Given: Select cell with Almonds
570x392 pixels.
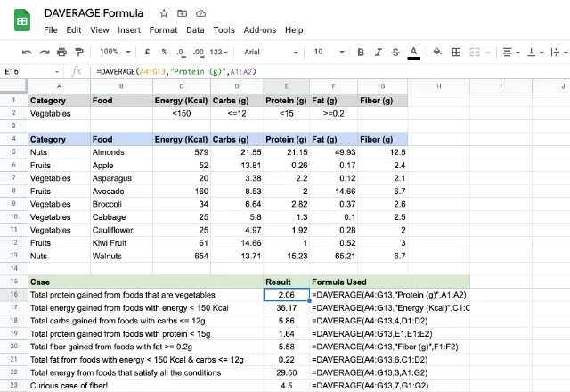Looking at the screenshot, I should point(121,152).
